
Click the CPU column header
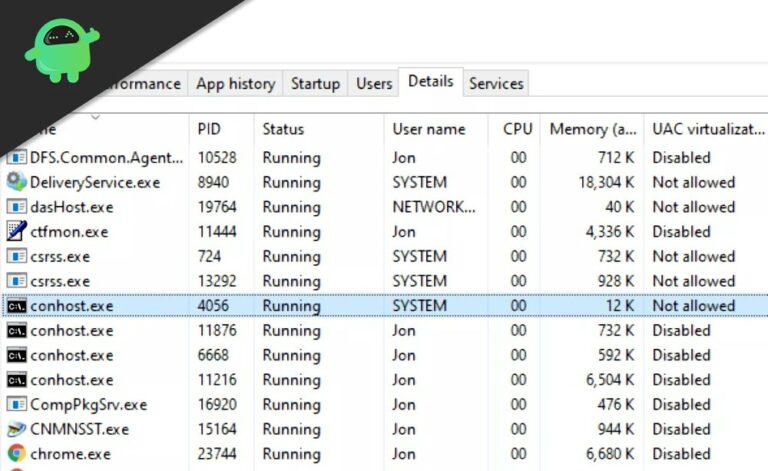point(517,129)
